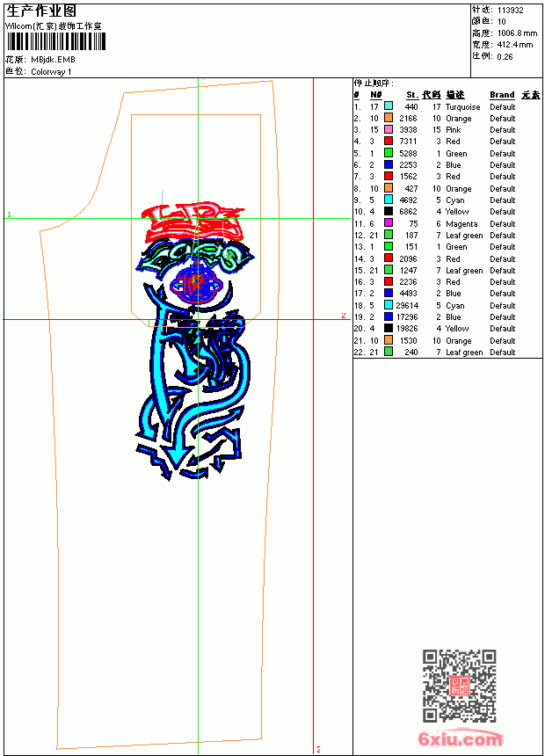The image size is (545, 756).
Task: Click the red embroidered banner at the design top
Action: (x=194, y=222)
